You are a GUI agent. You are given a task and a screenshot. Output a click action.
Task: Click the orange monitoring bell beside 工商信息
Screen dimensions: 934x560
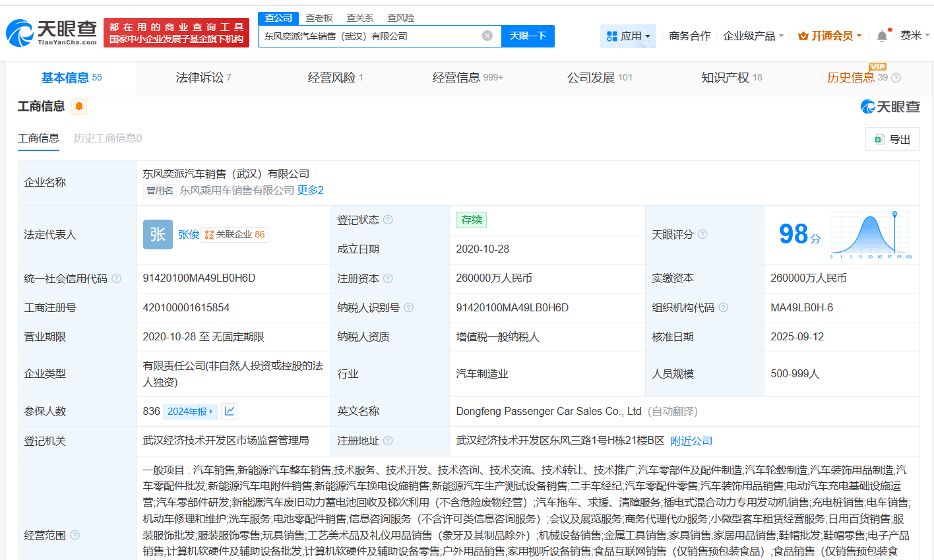[x=78, y=106]
